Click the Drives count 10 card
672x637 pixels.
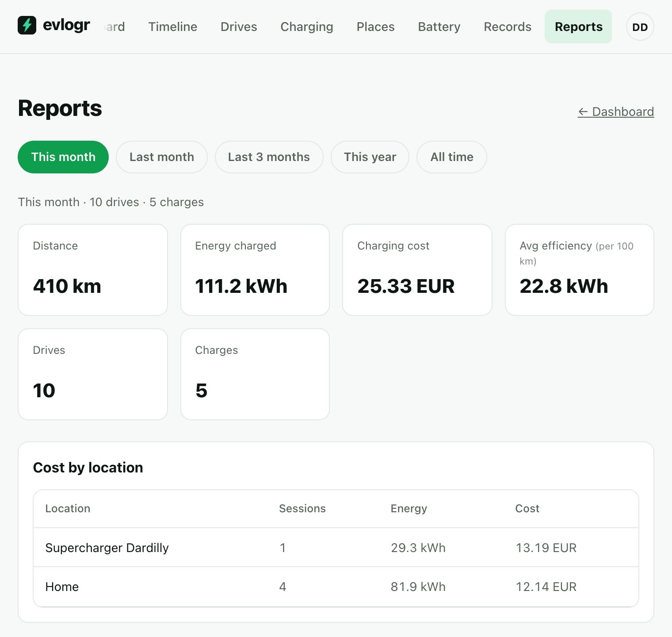click(x=93, y=374)
